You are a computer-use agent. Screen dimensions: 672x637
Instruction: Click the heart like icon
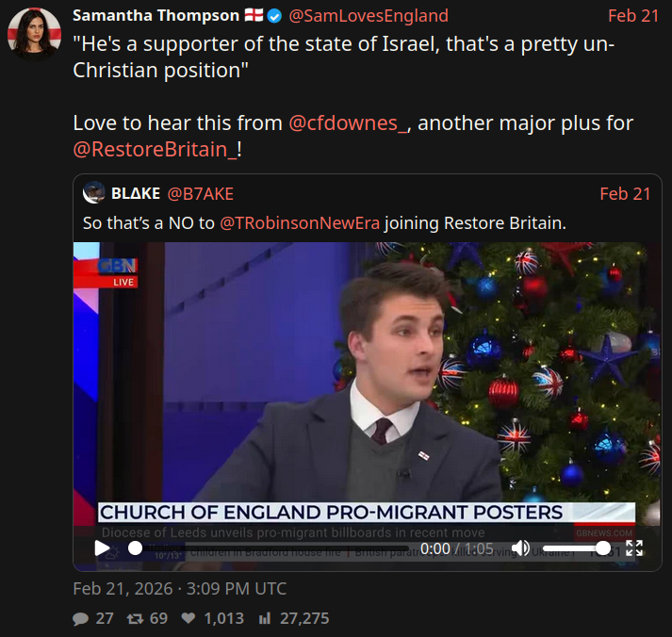pyautogui.click(x=188, y=618)
